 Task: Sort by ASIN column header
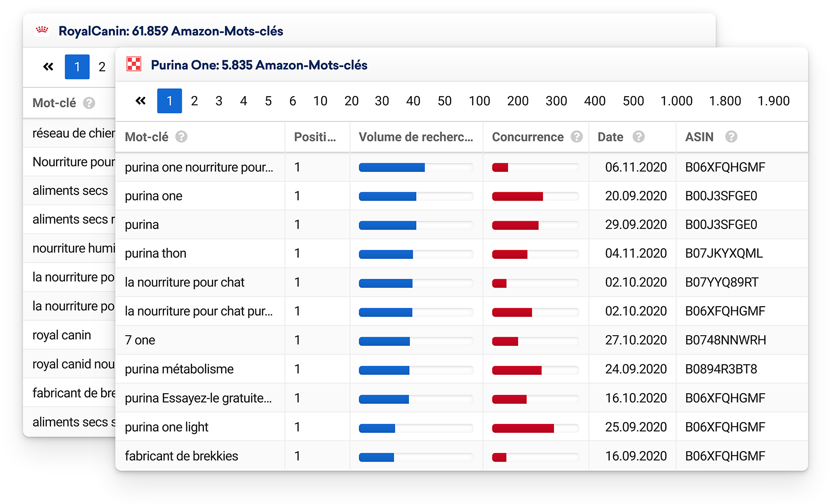[x=699, y=137]
